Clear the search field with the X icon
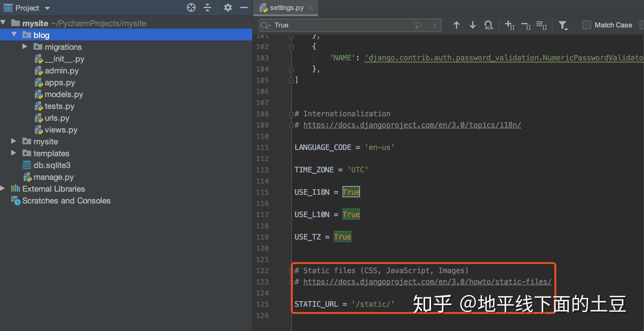This screenshot has height=331, width=644. (x=435, y=25)
